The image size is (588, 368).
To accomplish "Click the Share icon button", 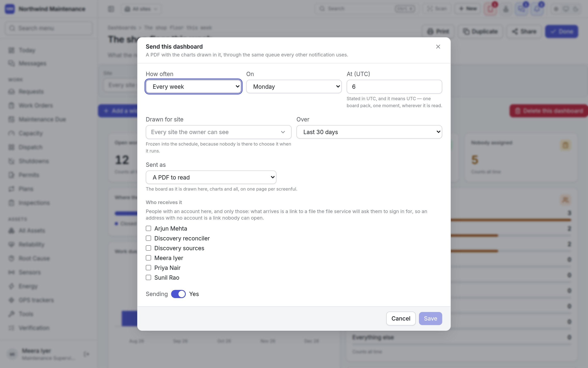I will point(524,31).
